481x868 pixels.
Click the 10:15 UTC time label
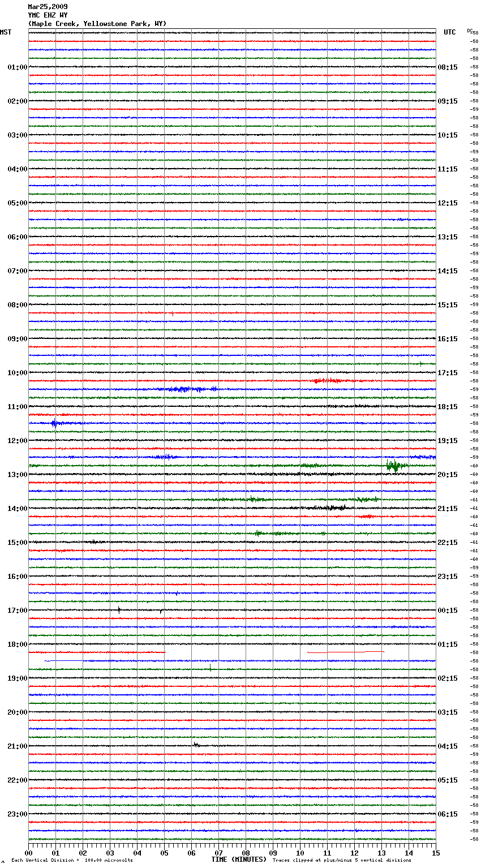click(448, 135)
